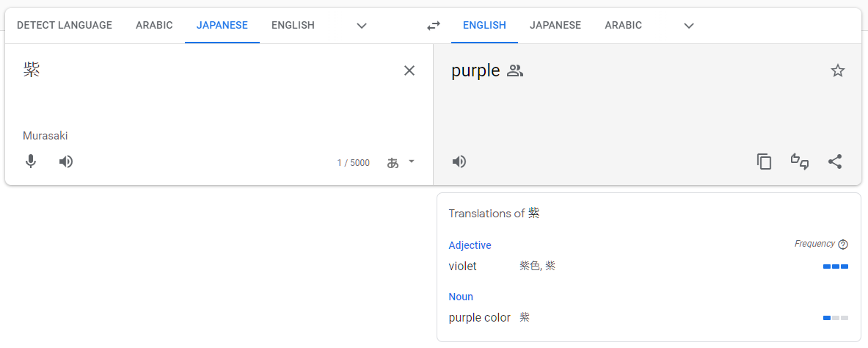Copy the translation to clipboard
868x348 pixels.
pos(765,162)
